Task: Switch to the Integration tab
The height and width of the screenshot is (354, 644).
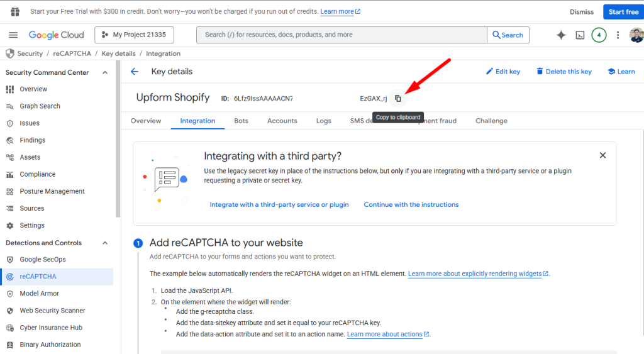Action: tap(197, 121)
